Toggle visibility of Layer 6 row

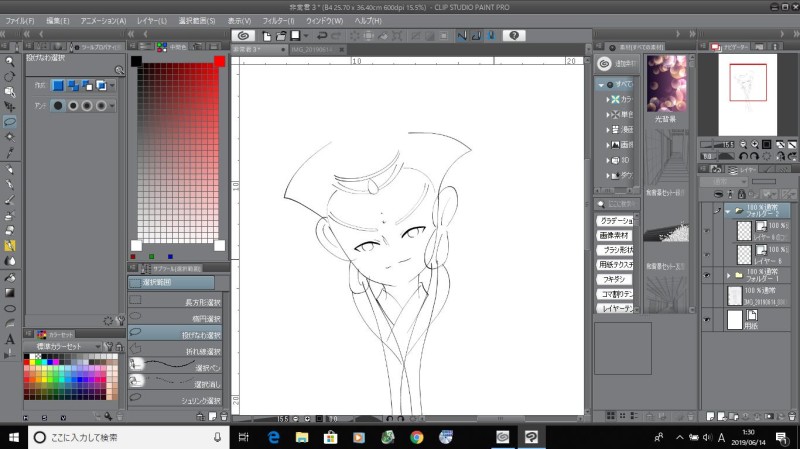tap(707, 254)
